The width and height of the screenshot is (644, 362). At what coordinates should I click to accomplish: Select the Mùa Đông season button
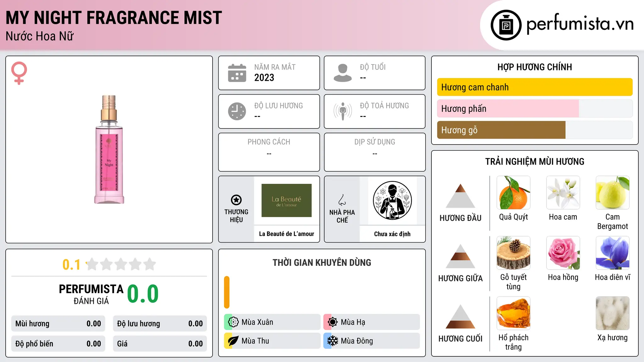[371, 341]
